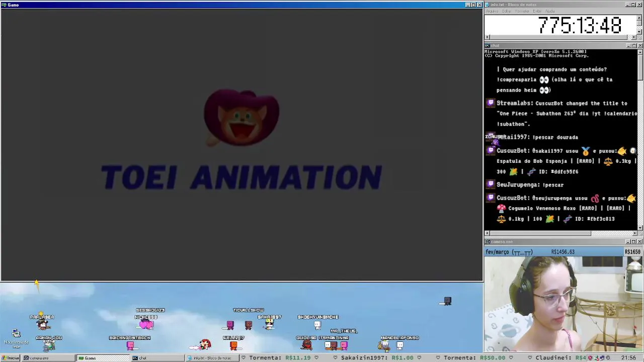Click the !compreaparla command text

[517, 79]
